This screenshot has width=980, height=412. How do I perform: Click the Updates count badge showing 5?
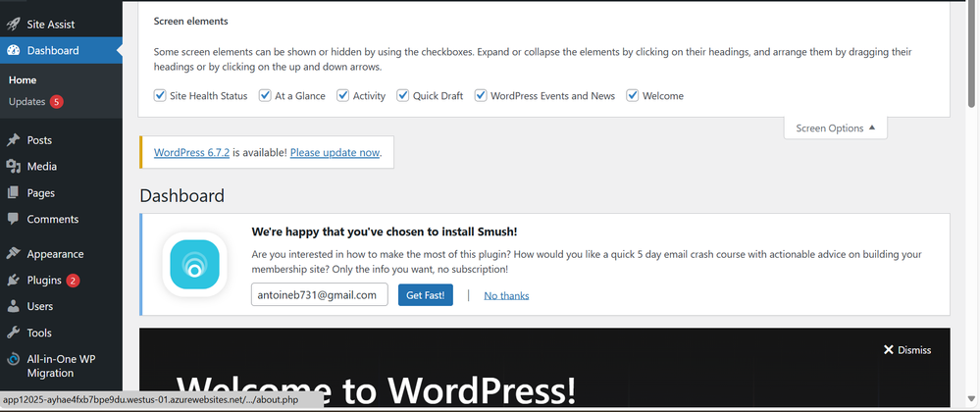coord(57,102)
